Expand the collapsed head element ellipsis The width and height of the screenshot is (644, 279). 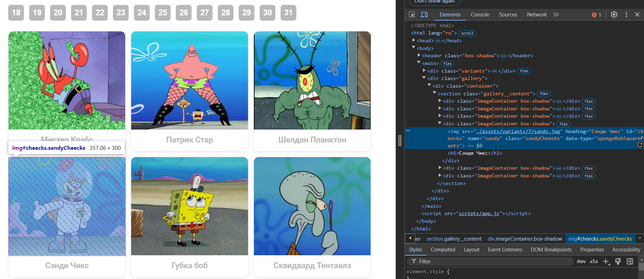438,41
